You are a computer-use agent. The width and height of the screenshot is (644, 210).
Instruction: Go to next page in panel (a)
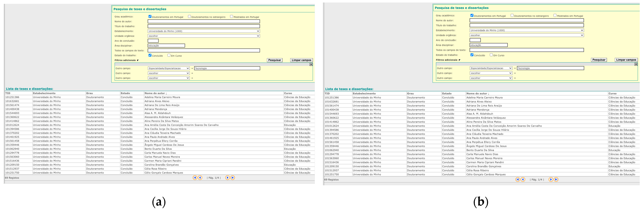click(x=227, y=178)
